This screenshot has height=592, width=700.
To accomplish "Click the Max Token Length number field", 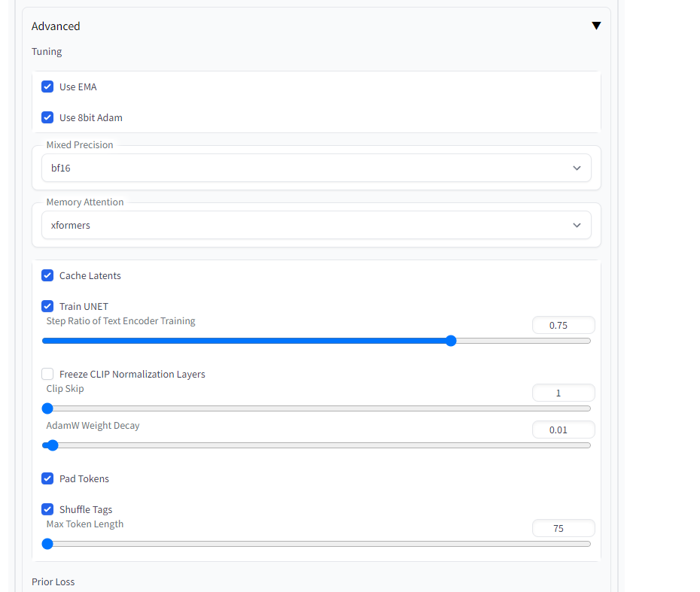I will (563, 528).
